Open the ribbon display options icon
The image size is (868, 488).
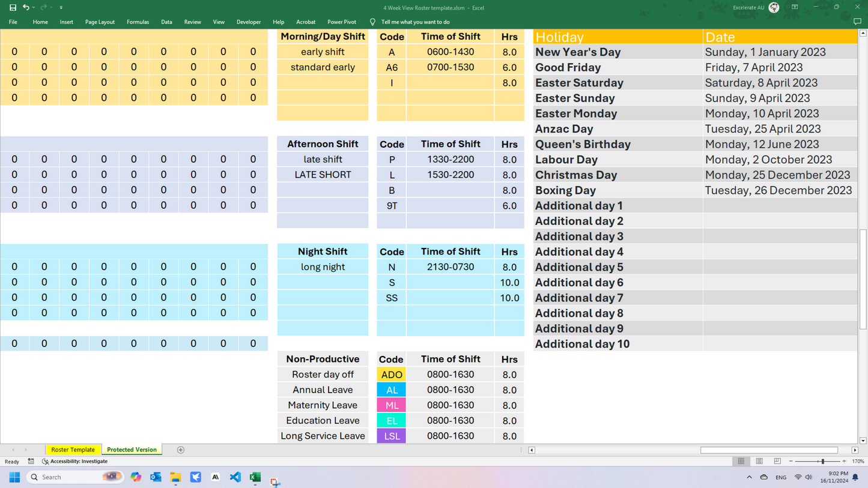tap(795, 7)
